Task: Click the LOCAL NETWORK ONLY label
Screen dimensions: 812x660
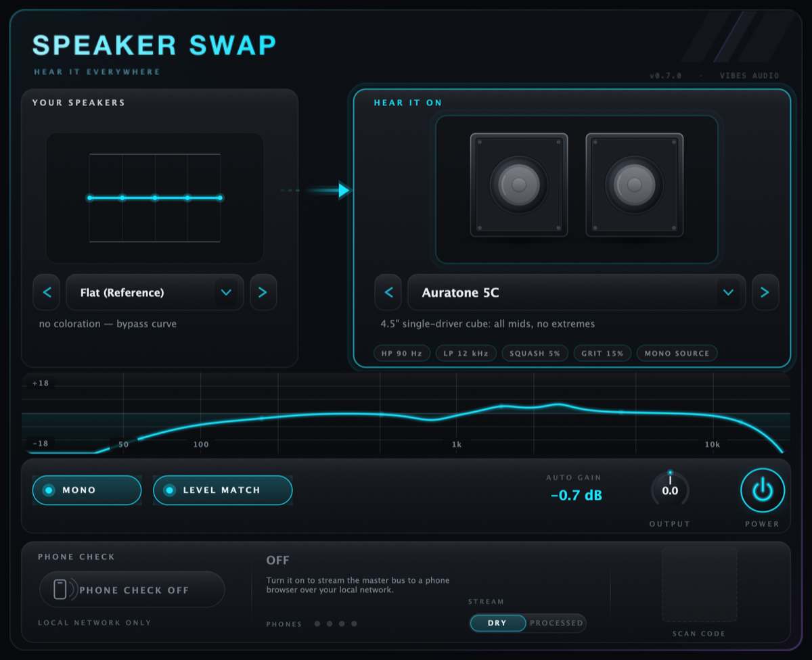Action: click(95, 623)
